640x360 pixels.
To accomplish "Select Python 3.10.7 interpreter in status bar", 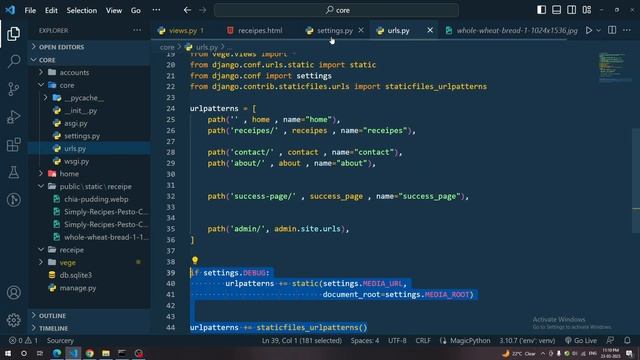I will 527,340.
